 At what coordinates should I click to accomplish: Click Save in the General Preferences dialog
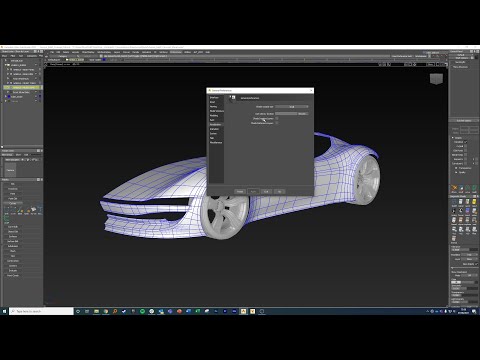click(253, 191)
